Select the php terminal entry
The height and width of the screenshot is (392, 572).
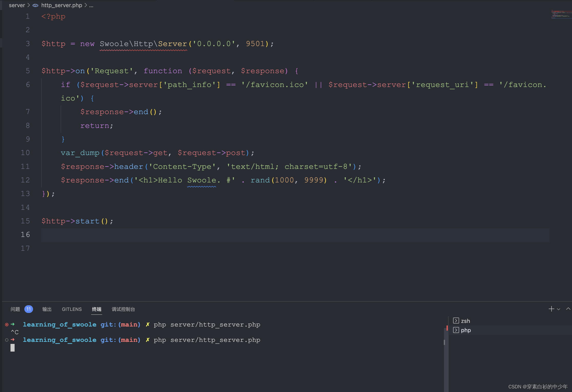tap(465, 330)
